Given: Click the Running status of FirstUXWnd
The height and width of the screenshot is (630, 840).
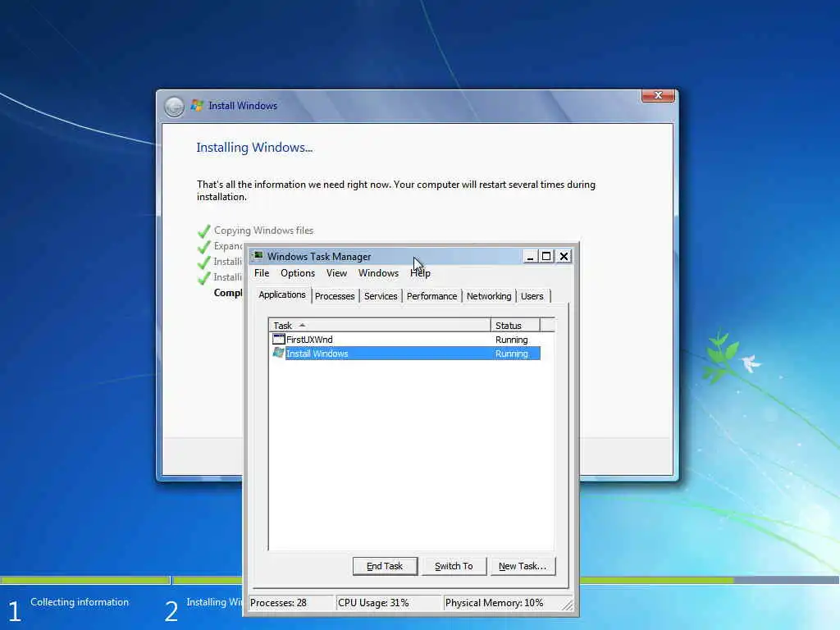Looking at the screenshot, I should pyautogui.click(x=512, y=340).
